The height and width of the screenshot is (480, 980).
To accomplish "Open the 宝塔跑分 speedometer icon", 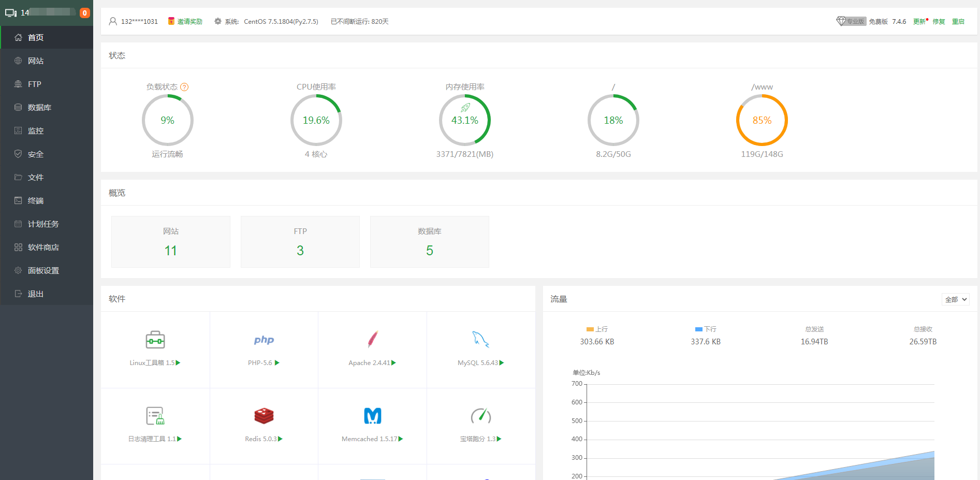I will point(480,416).
